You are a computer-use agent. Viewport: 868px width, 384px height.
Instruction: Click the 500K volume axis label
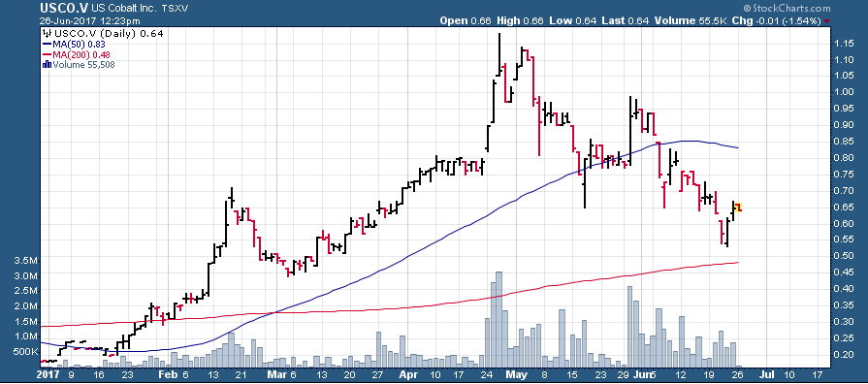(x=26, y=352)
